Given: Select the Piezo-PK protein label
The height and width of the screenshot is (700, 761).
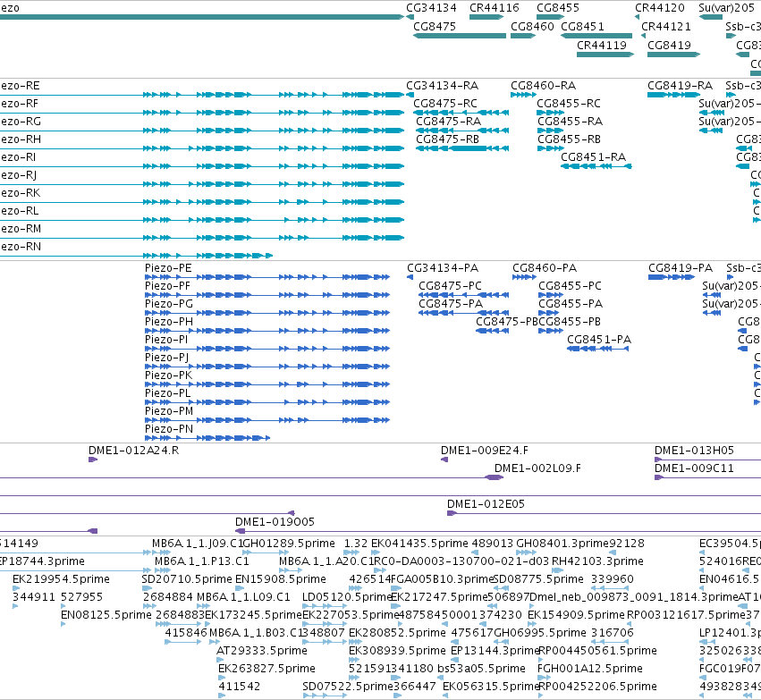Looking at the screenshot, I should (x=168, y=375).
